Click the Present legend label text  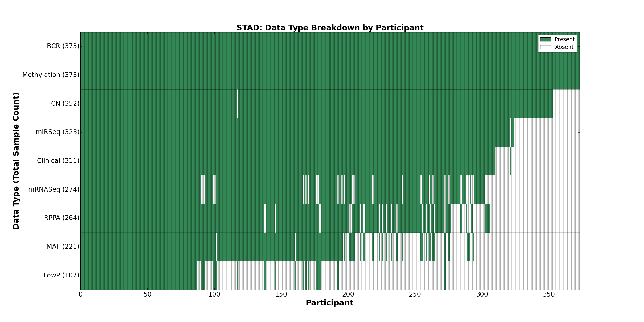click(565, 39)
